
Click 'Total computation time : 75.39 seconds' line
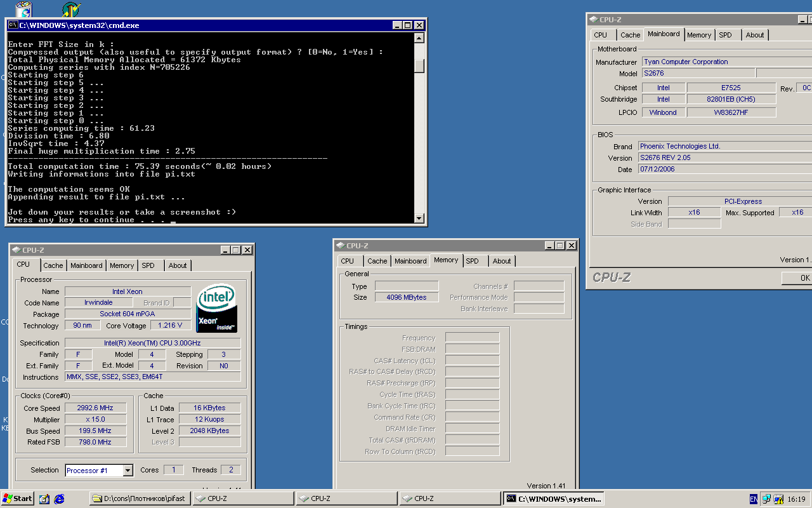click(140, 166)
